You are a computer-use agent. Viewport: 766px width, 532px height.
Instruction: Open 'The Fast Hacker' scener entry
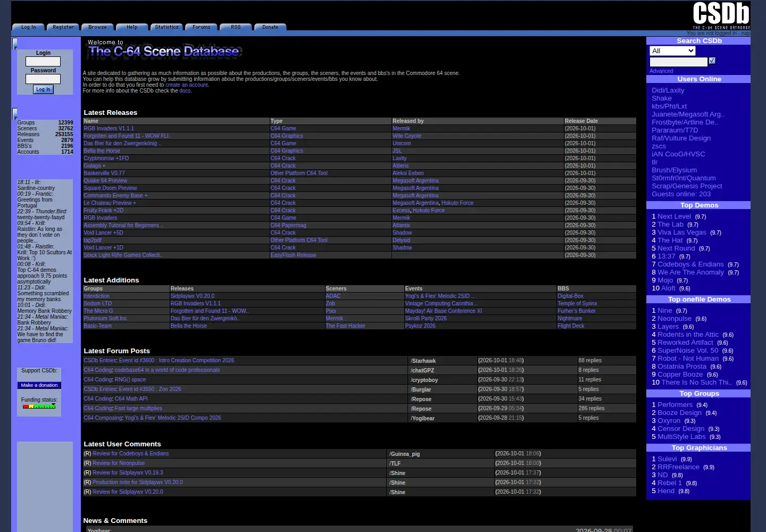point(346,326)
